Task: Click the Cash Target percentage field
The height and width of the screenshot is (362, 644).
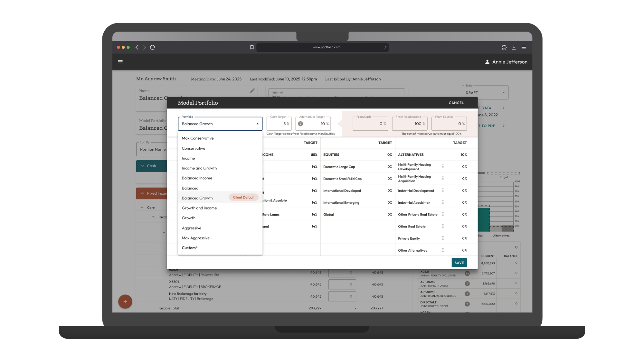Action: tap(279, 124)
